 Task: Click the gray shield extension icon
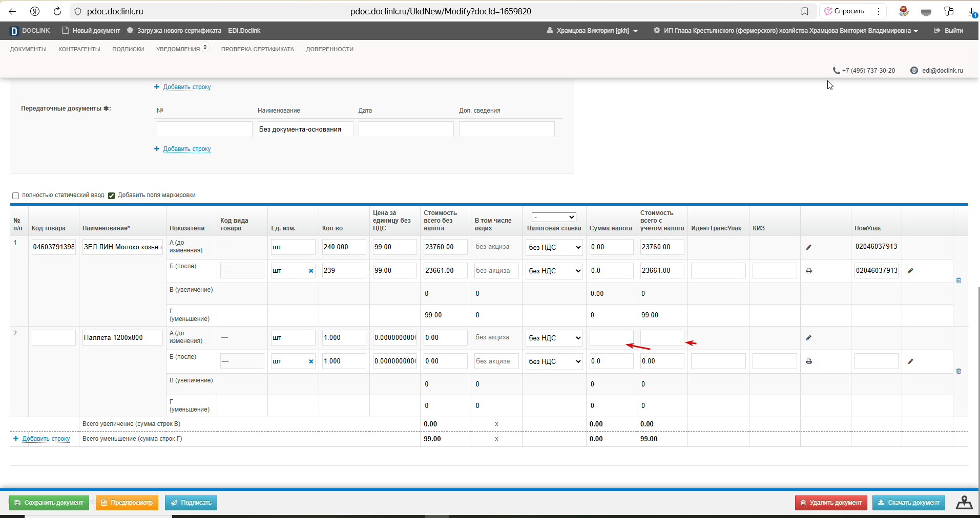pyautogui.click(x=926, y=12)
